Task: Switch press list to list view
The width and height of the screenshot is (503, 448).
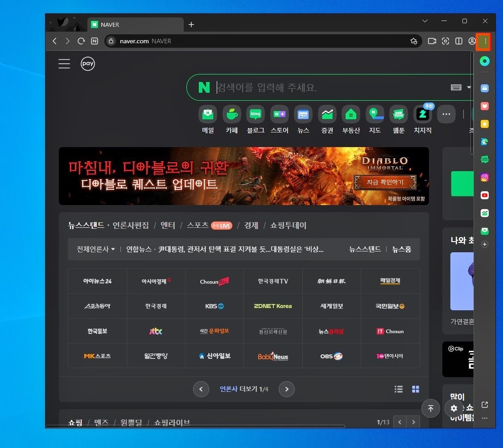Action: pos(398,389)
